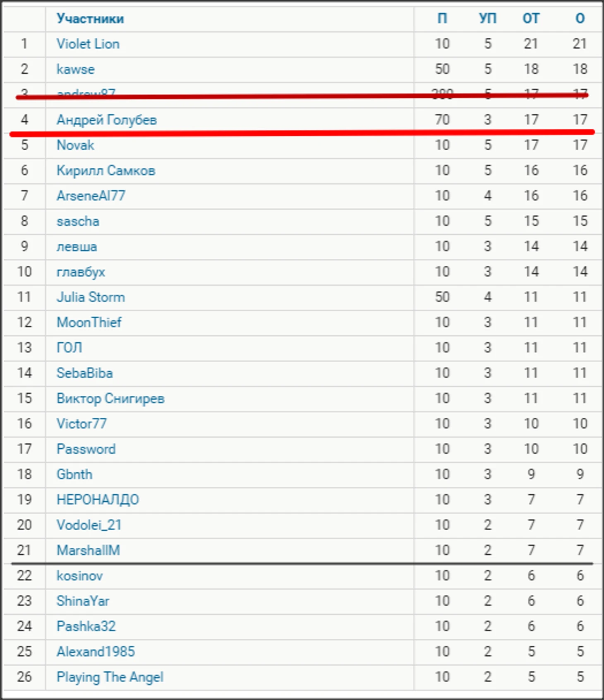Open MoonThief profile link
The height and width of the screenshot is (700, 604).
tap(89, 322)
